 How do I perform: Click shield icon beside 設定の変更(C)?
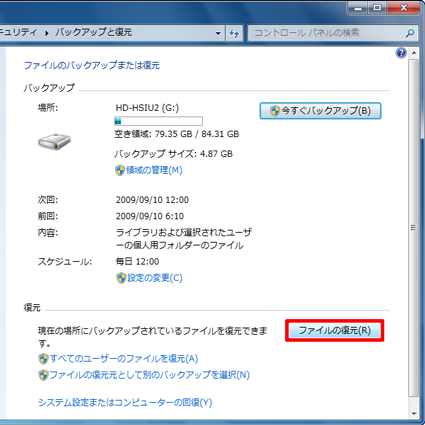pyautogui.click(x=121, y=278)
